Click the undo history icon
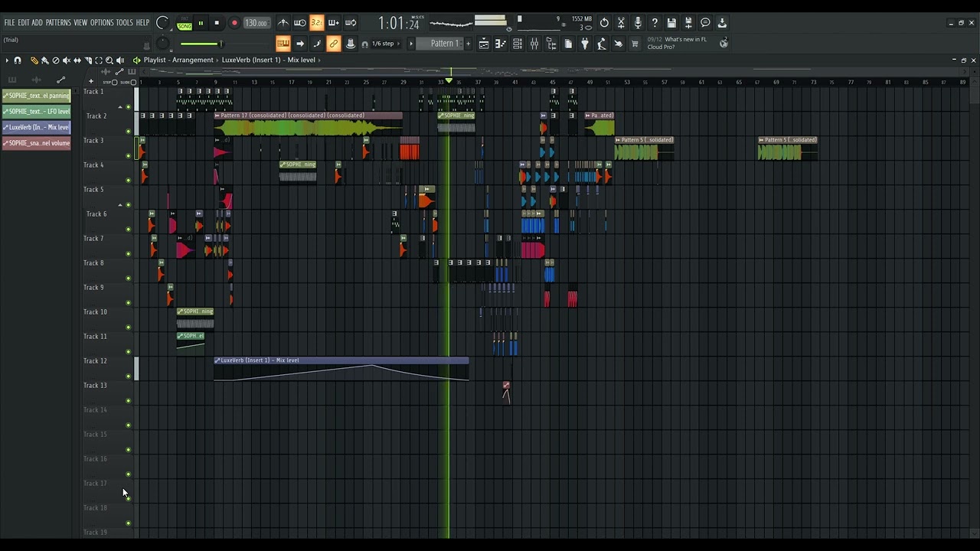Screen dimensions: 980x551 [604, 23]
